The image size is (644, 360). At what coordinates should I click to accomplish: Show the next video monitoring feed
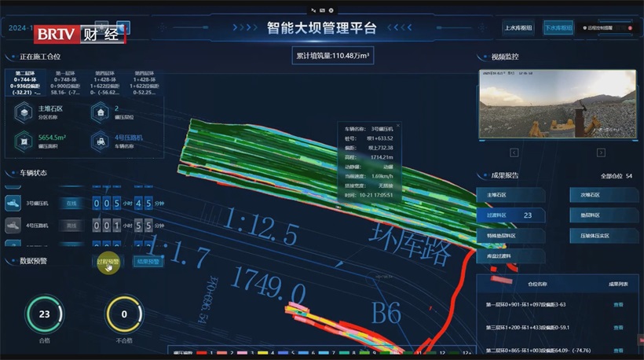pos(601,152)
